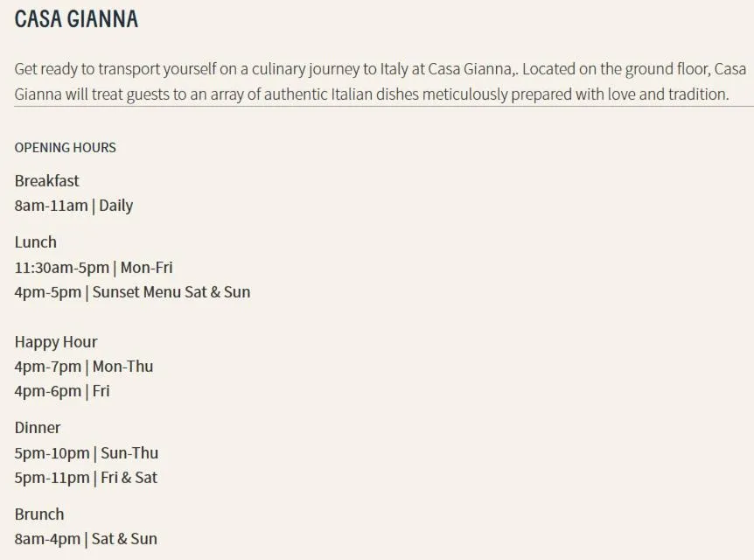This screenshot has height=560, width=754.
Task: Click the Happy Hour heading
Action: pyautogui.click(x=55, y=341)
